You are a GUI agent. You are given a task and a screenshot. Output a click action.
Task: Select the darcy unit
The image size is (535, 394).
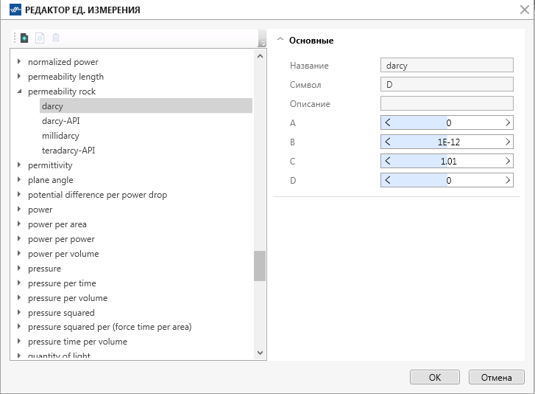point(146,106)
